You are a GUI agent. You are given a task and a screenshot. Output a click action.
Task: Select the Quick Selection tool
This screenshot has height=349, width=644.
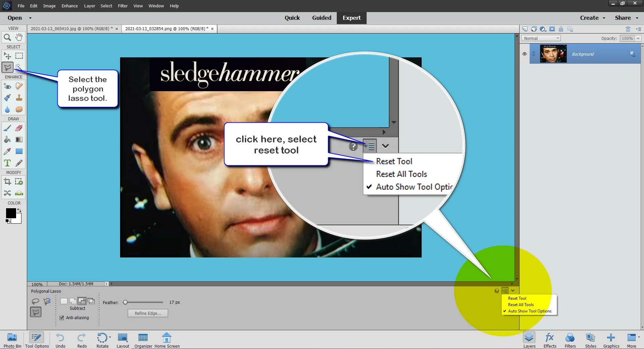pyautogui.click(x=19, y=67)
